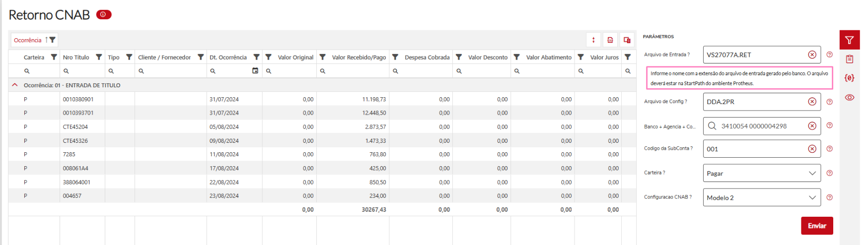Filter the Valor Juros column
Screen dimensions: 868x245
coord(580,57)
